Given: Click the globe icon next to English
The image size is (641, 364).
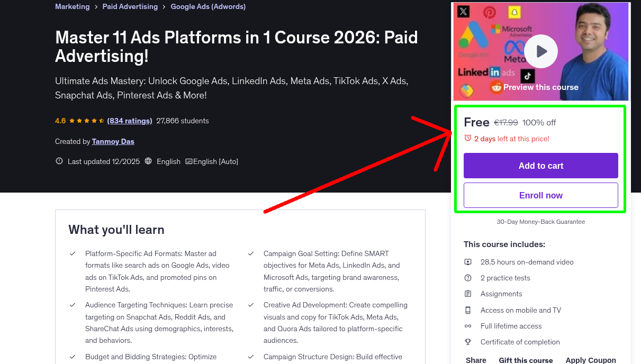Looking at the screenshot, I should (x=148, y=161).
